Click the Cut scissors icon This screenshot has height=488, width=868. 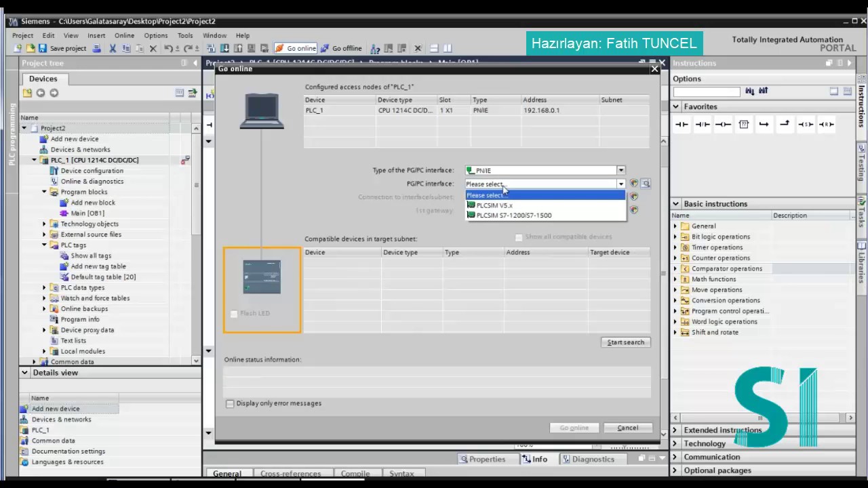tap(113, 48)
